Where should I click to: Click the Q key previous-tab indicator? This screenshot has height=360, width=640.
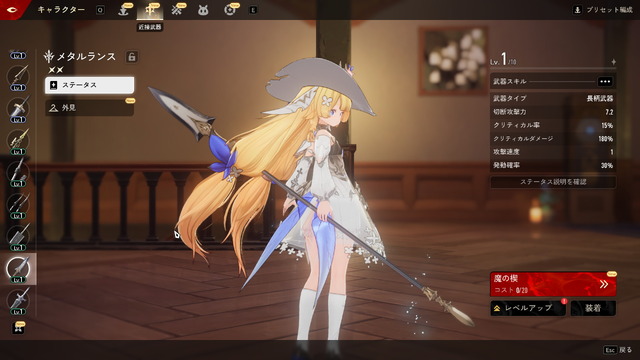pyautogui.click(x=100, y=10)
